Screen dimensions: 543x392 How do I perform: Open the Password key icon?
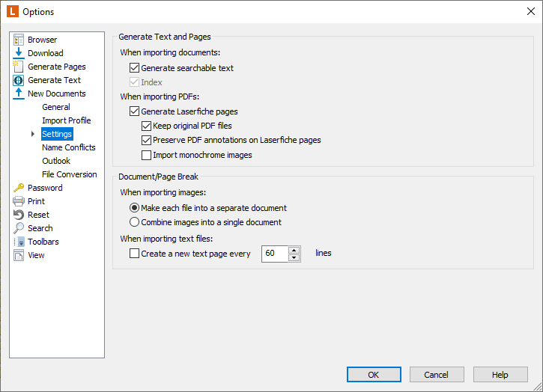[x=19, y=188]
